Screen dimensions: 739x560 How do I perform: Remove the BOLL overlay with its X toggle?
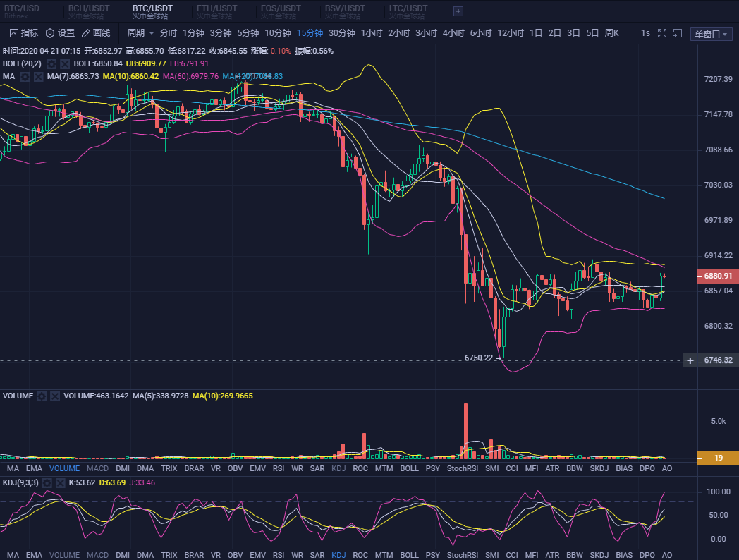[x=63, y=63]
